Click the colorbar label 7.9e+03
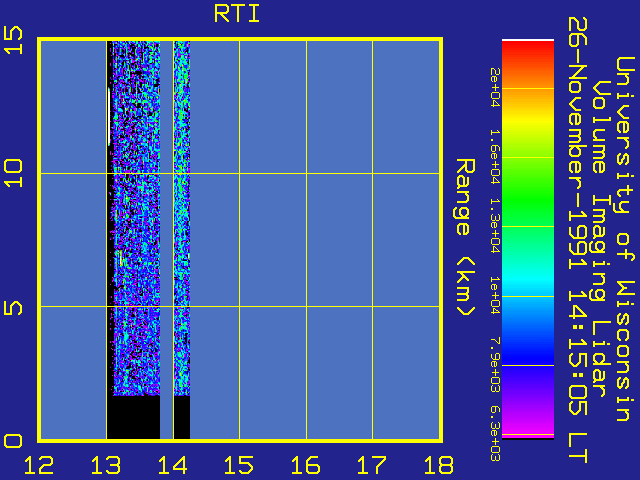 [x=495, y=365]
